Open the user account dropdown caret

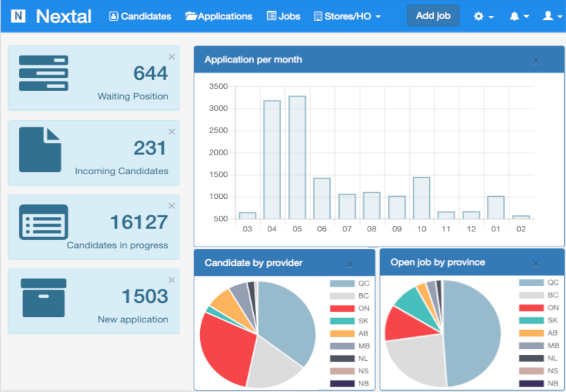pos(559,17)
